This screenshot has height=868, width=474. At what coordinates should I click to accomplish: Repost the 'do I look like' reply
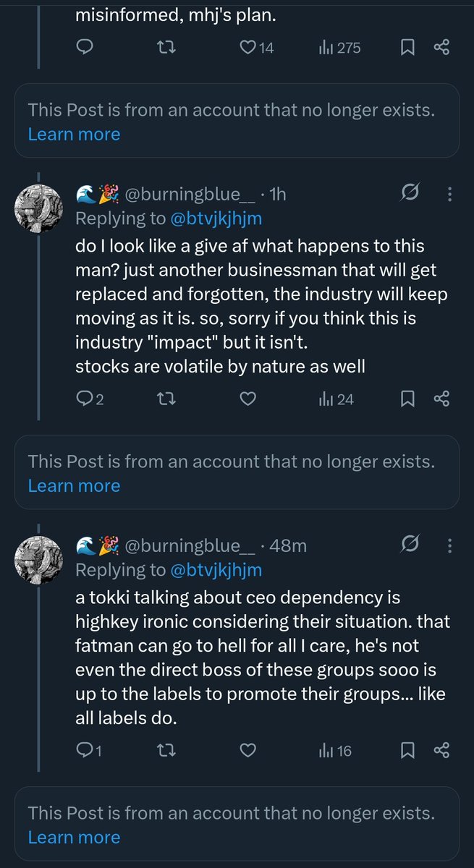(166, 399)
